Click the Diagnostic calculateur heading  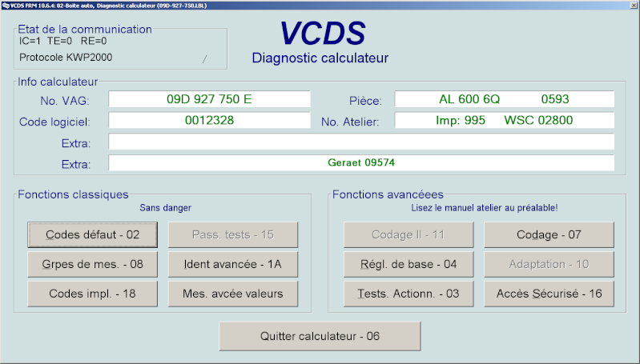click(x=320, y=58)
